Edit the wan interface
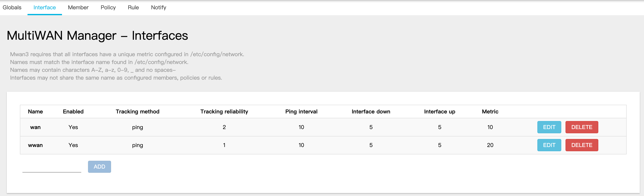The width and height of the screenshot is (644, 196). pos(549,127)
